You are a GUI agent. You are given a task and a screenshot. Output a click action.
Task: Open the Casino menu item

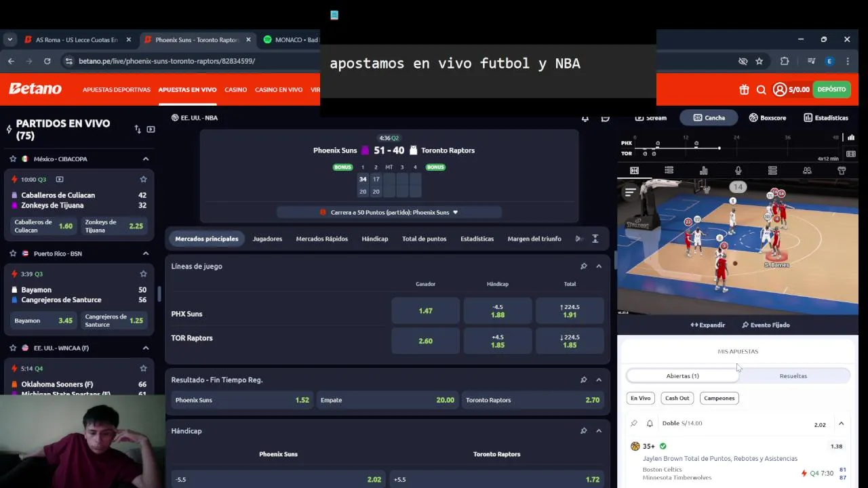[x=236, y=89]
